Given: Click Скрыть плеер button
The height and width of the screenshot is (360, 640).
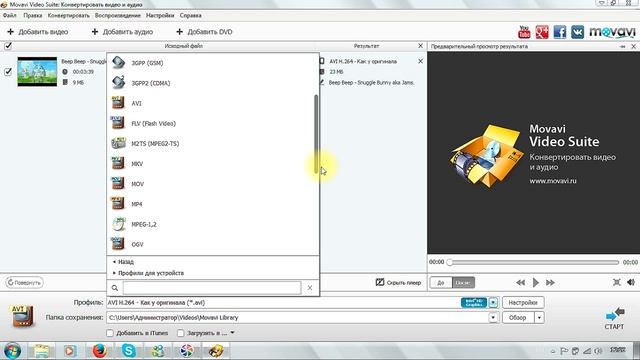Looking at the screenshot, I should [x=398, y=282].
